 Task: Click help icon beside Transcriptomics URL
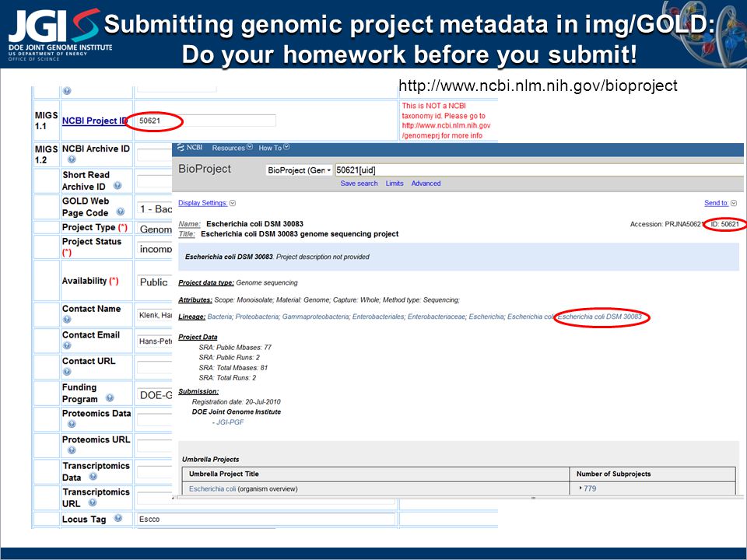click(93, 502)
